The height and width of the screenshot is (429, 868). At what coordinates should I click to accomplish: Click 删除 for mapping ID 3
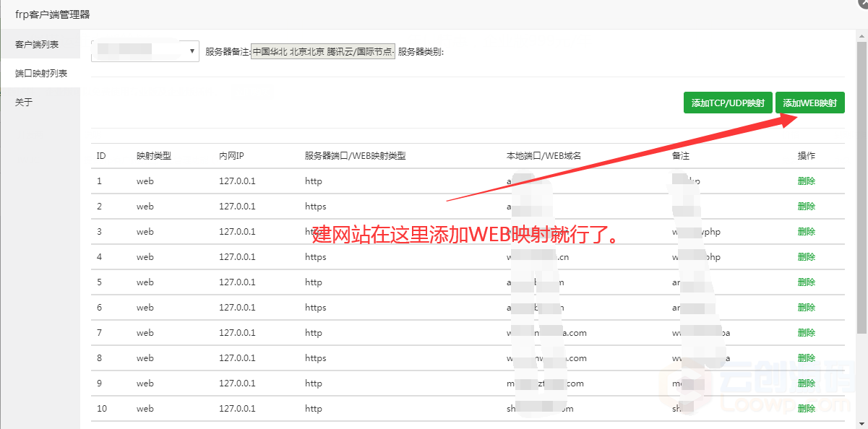[806, 232]
